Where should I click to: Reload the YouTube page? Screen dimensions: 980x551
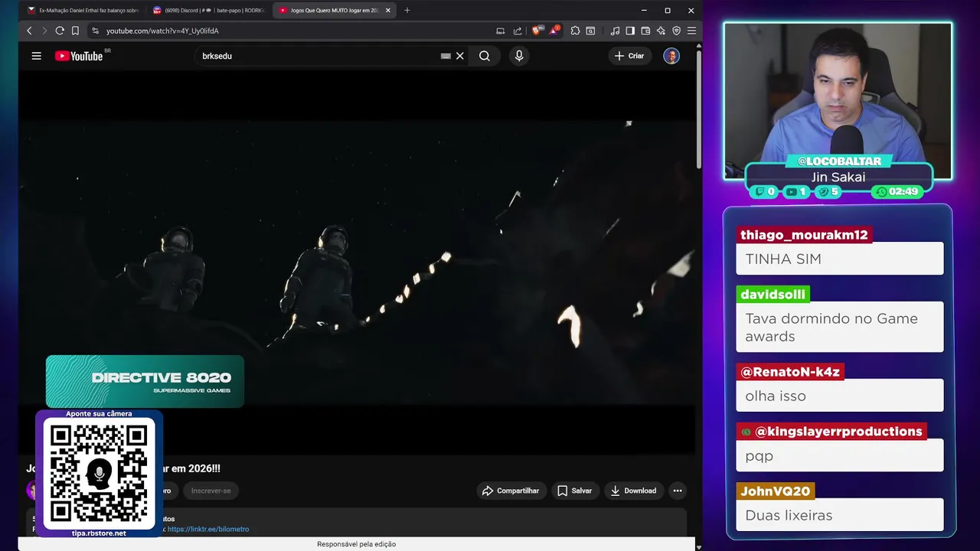(59, 31)
